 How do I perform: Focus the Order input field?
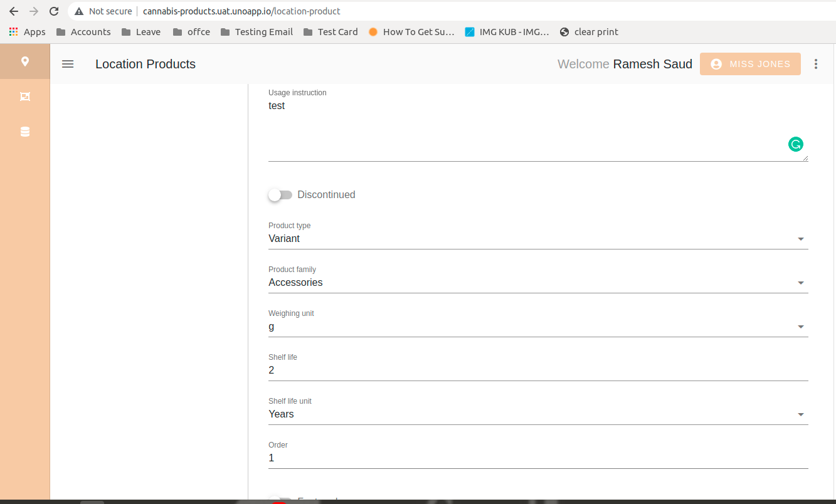click(x=537, y=458)
